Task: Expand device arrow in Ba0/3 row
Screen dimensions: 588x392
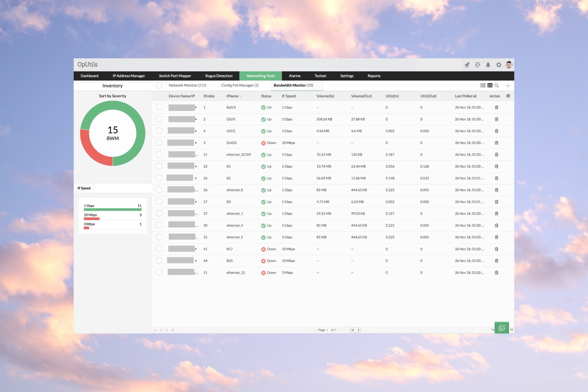Action: 196,107
